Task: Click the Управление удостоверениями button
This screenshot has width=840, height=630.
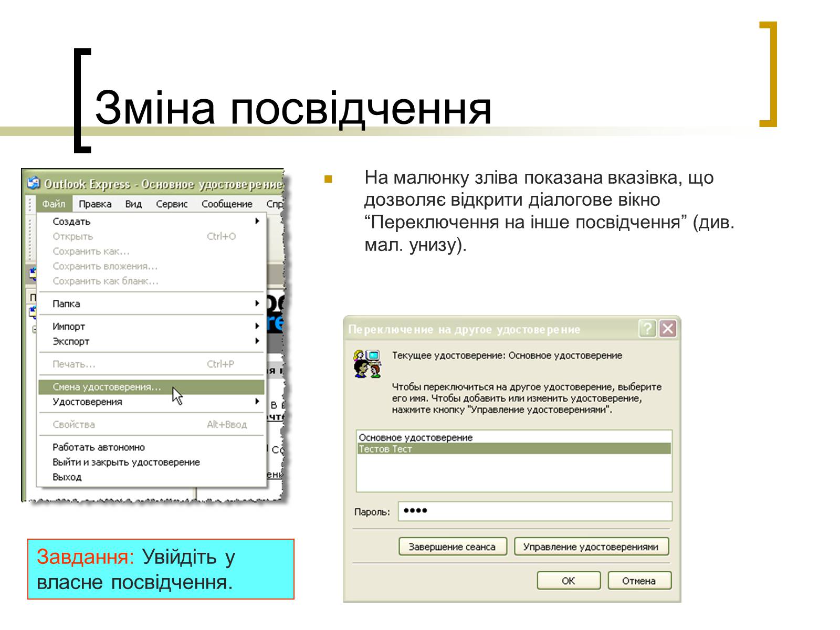Action: pyautogui.click(x=591, y=547)
